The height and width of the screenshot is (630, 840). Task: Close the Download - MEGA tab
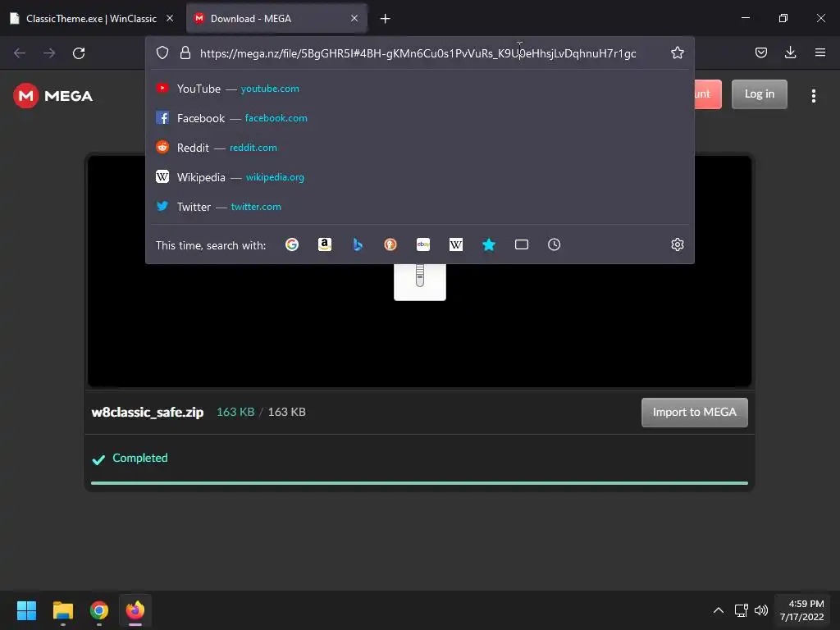tap(354, 18)
